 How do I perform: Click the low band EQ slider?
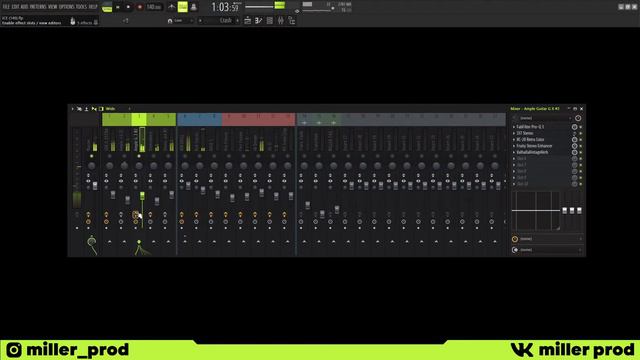pyautogui.click(x=565, y=211)
